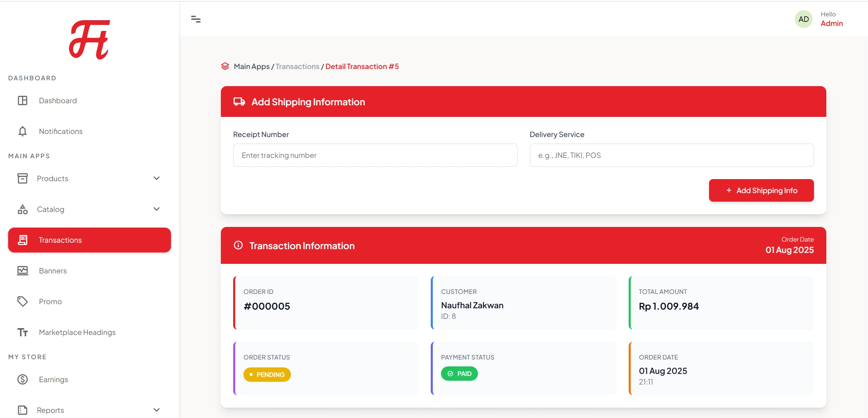Toggle the sidebar with the hamburger icon
Image resolution: width=868 pixels, height=418 pixels.
point(196,19)
